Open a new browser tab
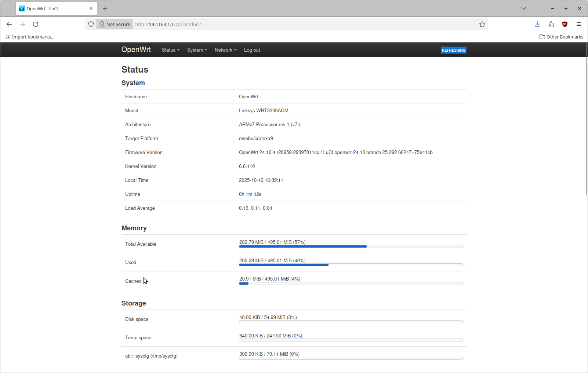 click(x=105, y=8)
